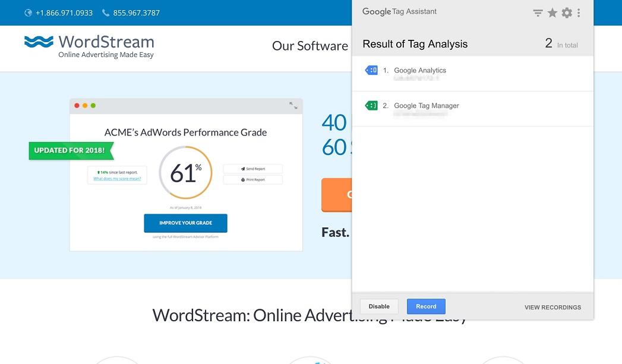Click the 61% performance grade circle
The image size is (622, 364).
click(x=185, y=173)
